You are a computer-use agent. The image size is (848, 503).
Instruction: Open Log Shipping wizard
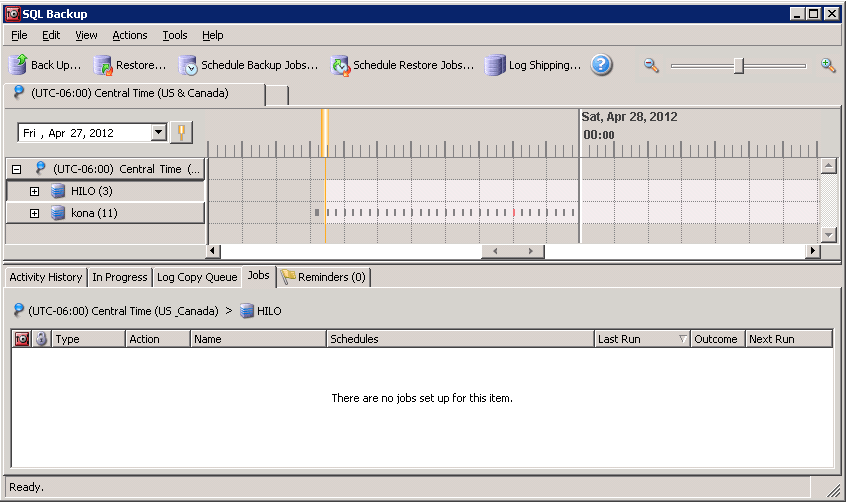click(533, 65)
